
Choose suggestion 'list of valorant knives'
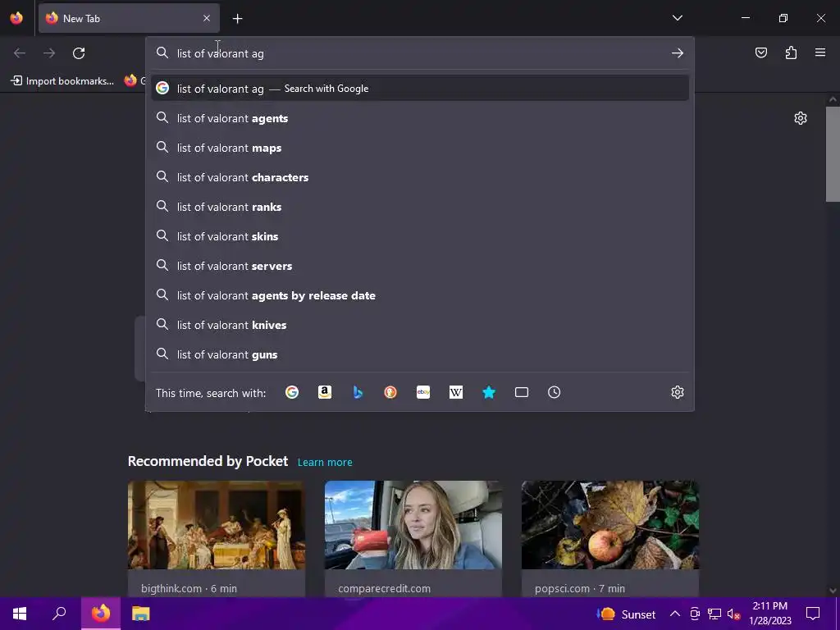pos(420,325)
